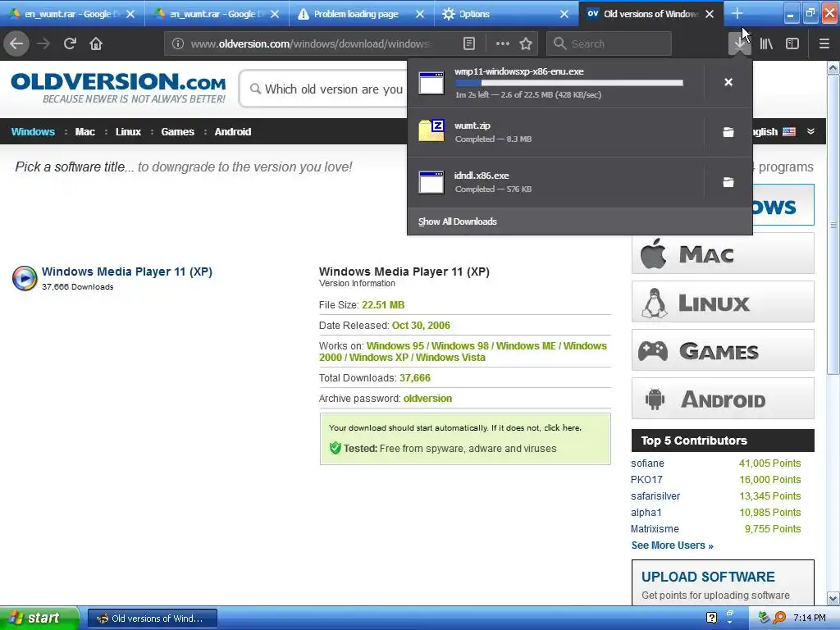The width and height of the screenshot is (840, 630).
Task: Show sidebars toolbar icon
Action: (x=792, y=44)
